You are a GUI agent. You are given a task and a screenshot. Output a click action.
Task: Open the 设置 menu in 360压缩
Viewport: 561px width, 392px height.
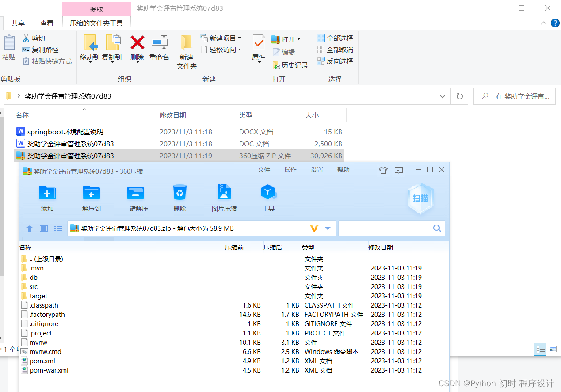pyautogui.click(x=317, y=170)
